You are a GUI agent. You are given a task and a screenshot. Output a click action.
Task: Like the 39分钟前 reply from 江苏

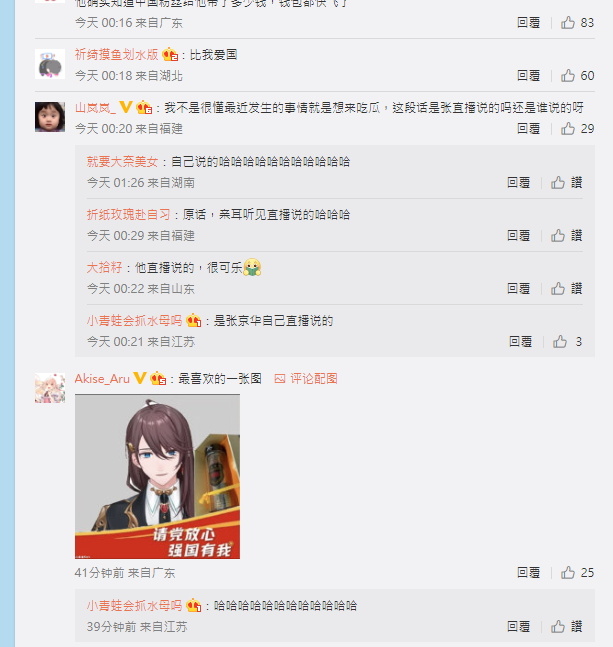coord(566,626)
